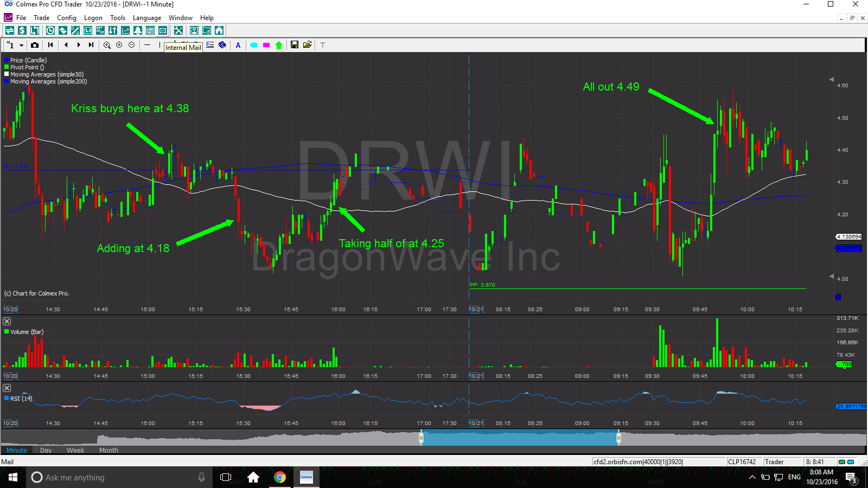868x488 pixels.
Task: Click the blue book icon in chart toolbar
Action: (222, 45)
